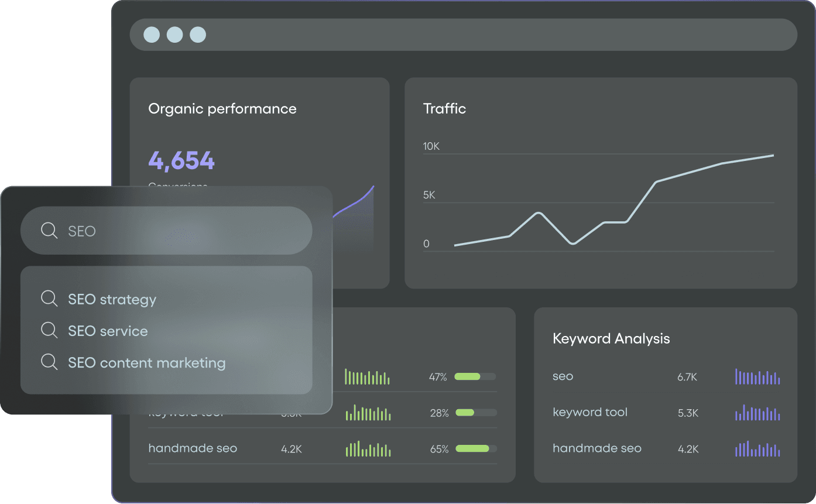Image resolution: width=816 pixels, height=504 pixels.
Task: Click the search icon beside SEO content marketing
Action: pyautogui.click(x=49, y=362)
